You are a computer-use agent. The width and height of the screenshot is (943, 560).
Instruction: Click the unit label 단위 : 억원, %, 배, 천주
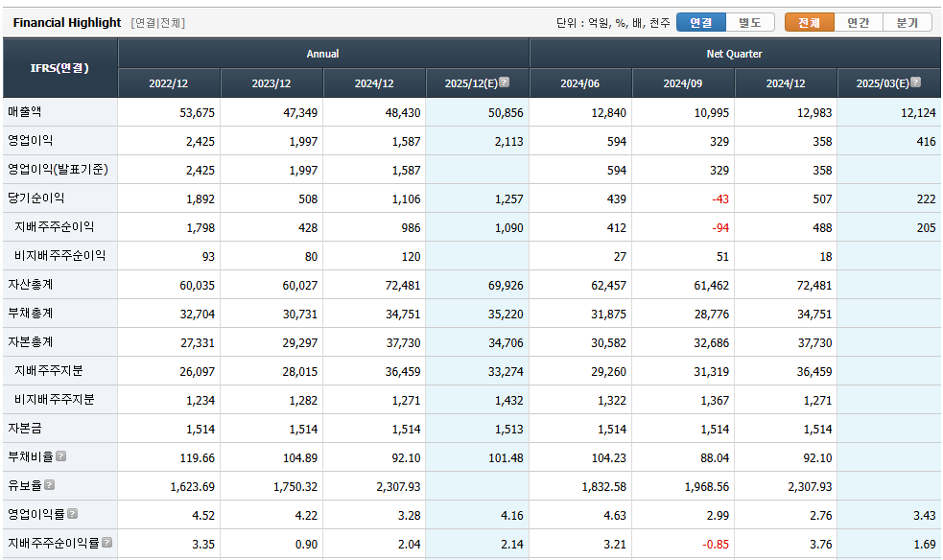point(613,23)
